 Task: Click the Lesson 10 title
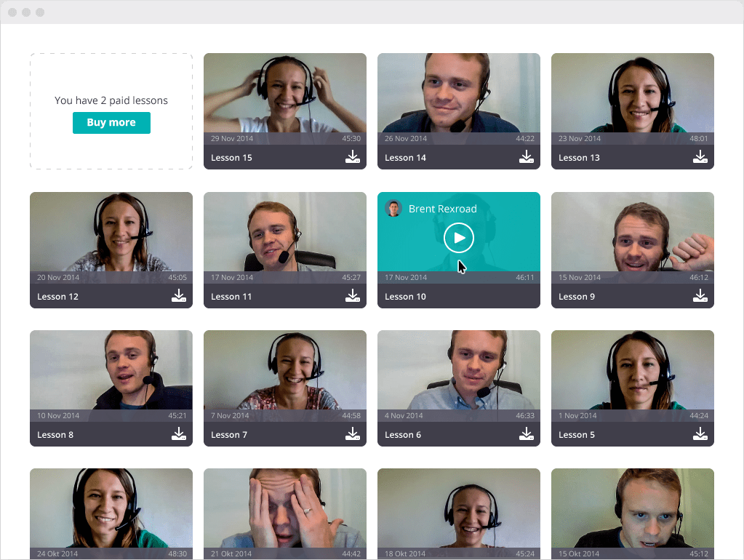(405, 297)
